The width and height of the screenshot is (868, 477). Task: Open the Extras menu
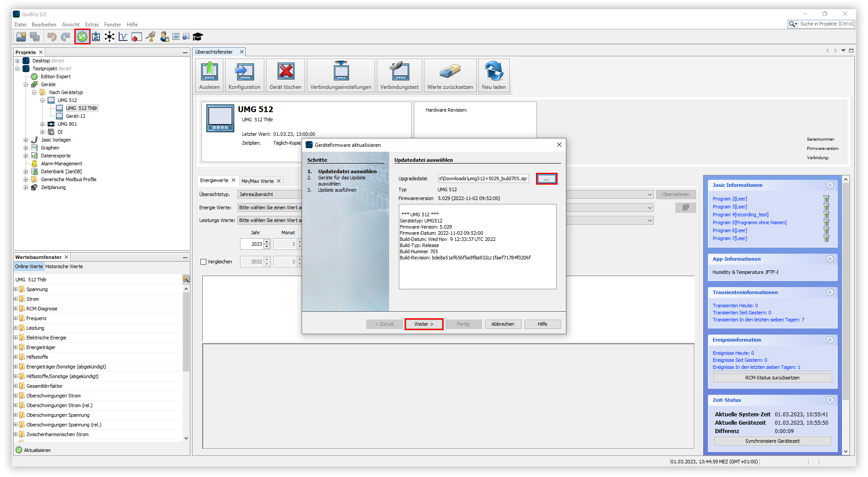click(91, 24)
